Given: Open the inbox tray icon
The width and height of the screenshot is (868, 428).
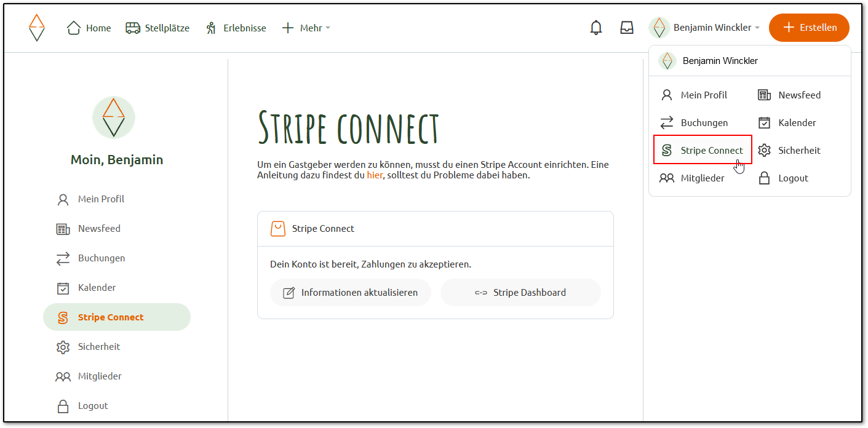Looking at the screenshot, I should coord(626,28).
